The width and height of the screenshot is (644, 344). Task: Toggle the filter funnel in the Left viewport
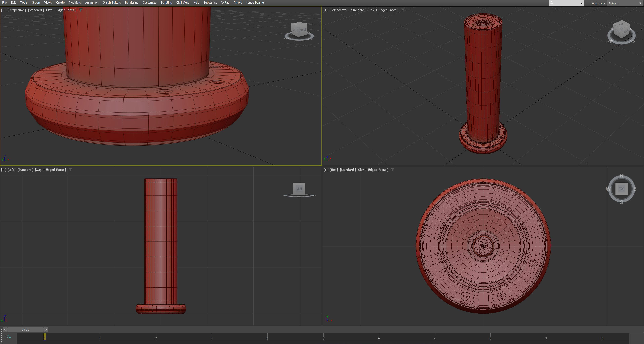click(x=70, y=170)
